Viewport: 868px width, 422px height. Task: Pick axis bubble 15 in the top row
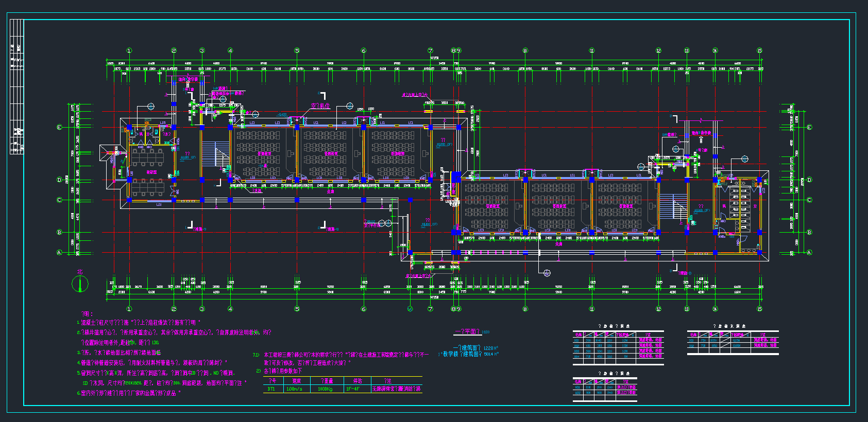pyautogui.click(x=759, y=50)
